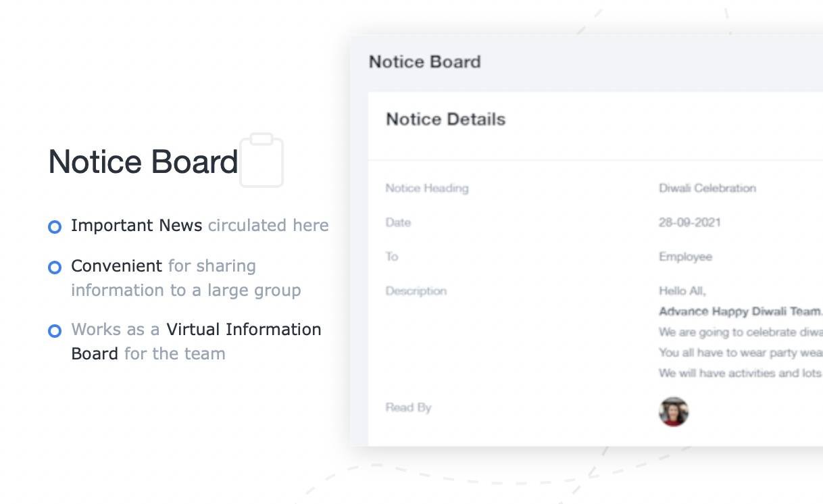Click the clipboard icon beside Notice Board heading
The image size is (823, 504).
click(x=261, y=160)
